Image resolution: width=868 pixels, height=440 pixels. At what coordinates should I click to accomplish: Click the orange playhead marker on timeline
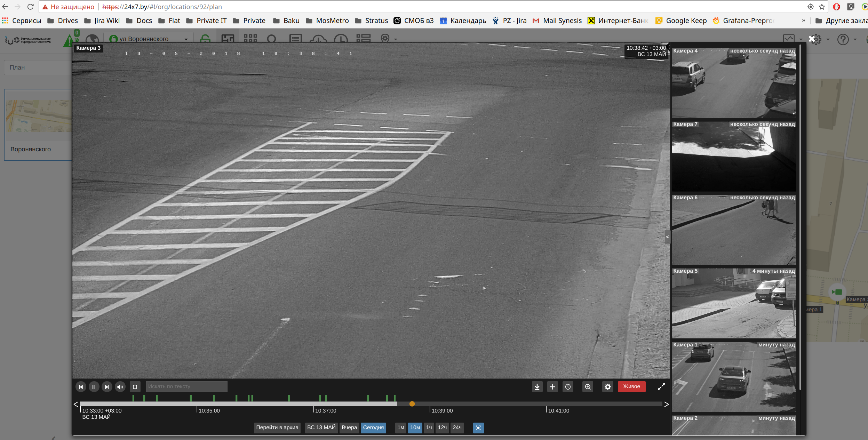coord(412,404)
